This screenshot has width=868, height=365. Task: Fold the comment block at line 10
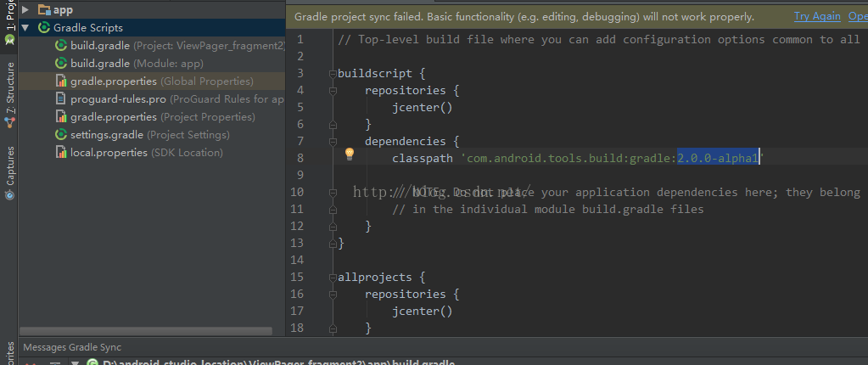(333, 192)
